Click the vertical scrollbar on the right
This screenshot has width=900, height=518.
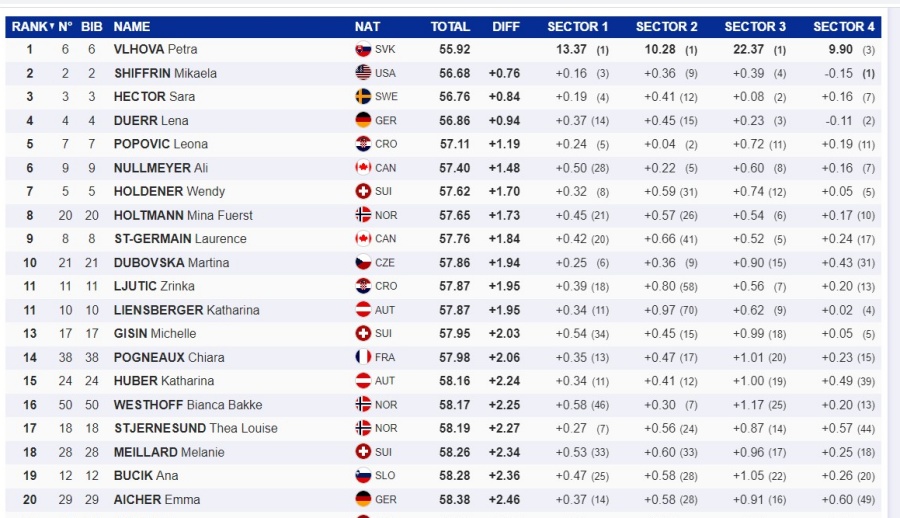click(x=893, y=258)
